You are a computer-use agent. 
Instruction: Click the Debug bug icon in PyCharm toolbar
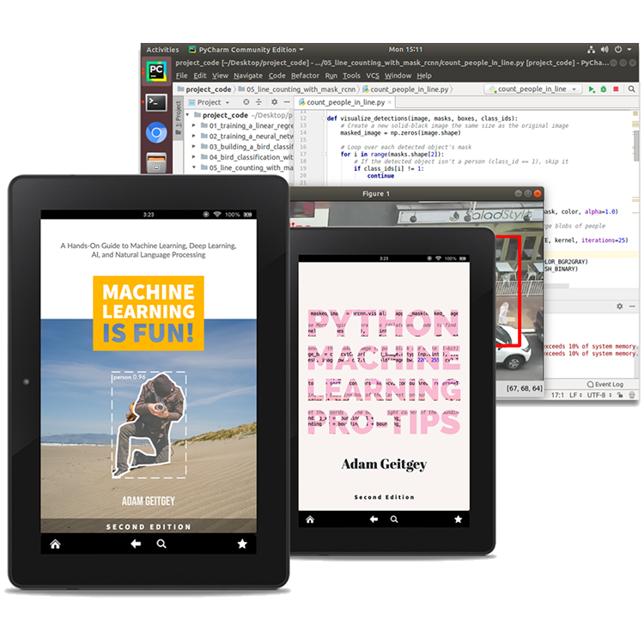604,89
